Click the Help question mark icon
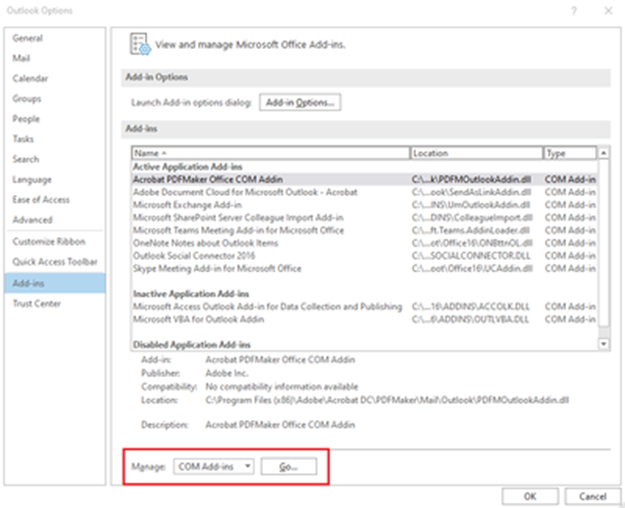This screenshot has width=625, height=508. (573, 10)
